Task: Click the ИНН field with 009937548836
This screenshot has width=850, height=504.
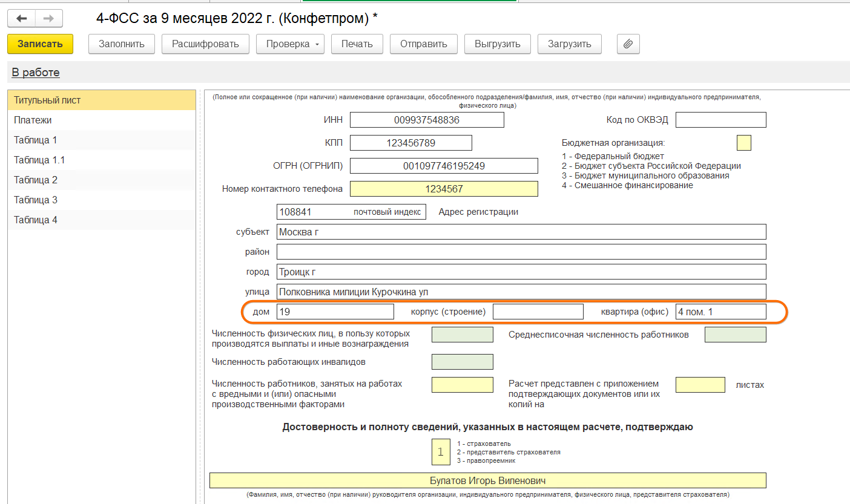Action: click(427, 120)
